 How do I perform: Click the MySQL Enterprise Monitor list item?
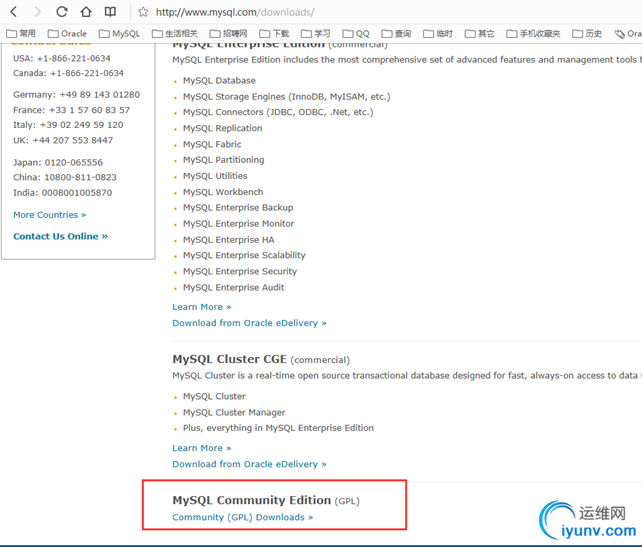238,224
